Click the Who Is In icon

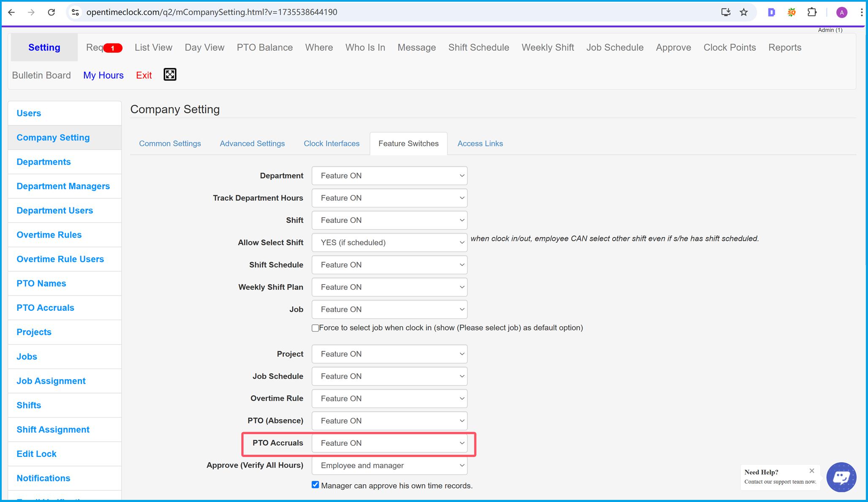pos(365,48)
